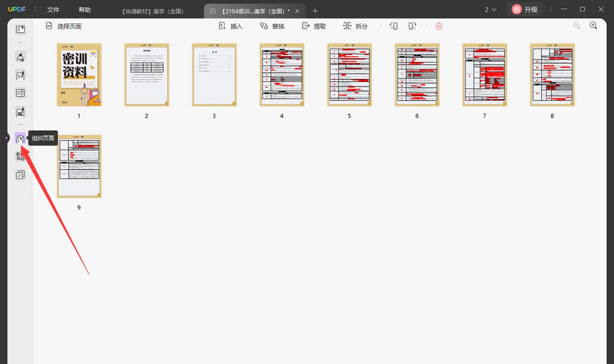Open the Reader mode sidebar icon
Screen dimensions: 614x364
(x=20, y=30)
